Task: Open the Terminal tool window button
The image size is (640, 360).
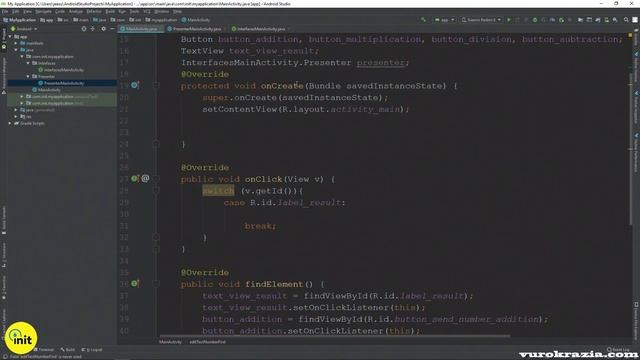Action: pyautogui.click(x=44, y=350)
